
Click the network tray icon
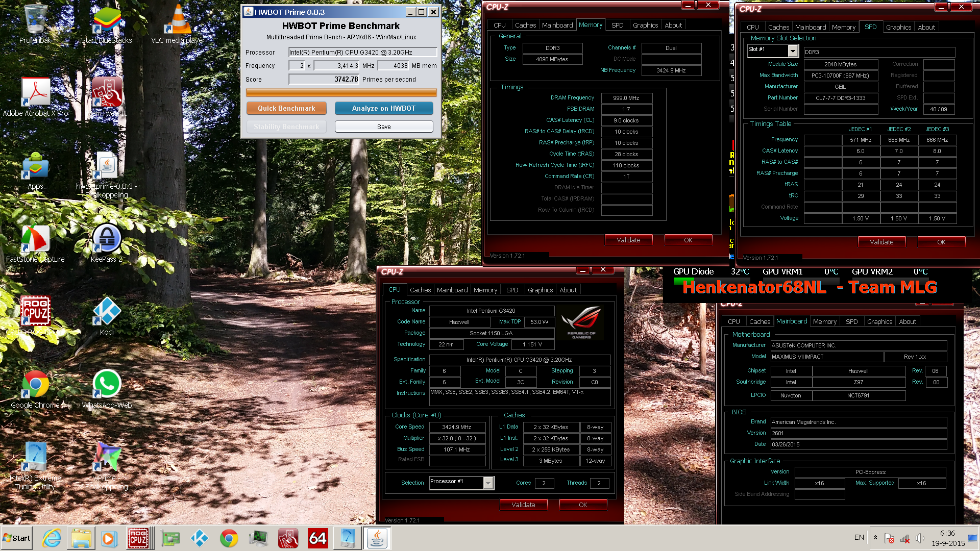tap(905, 538)
